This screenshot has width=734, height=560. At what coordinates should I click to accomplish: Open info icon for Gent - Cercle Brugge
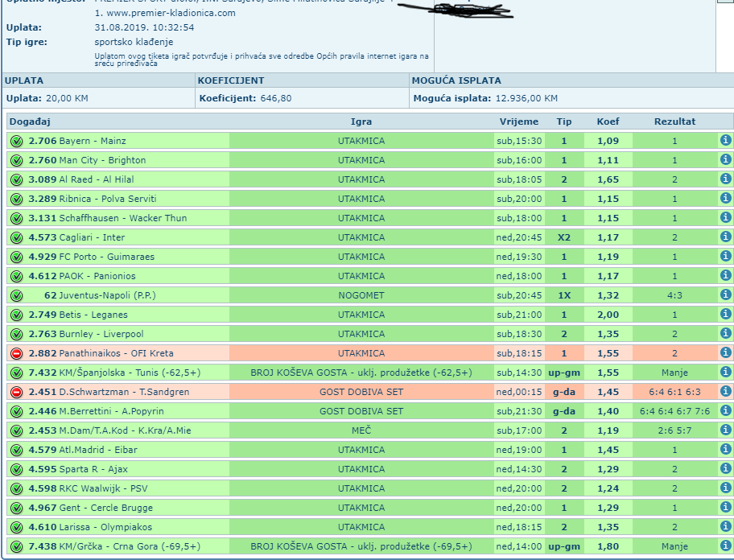pyautogui.click(x=726, y=507)
